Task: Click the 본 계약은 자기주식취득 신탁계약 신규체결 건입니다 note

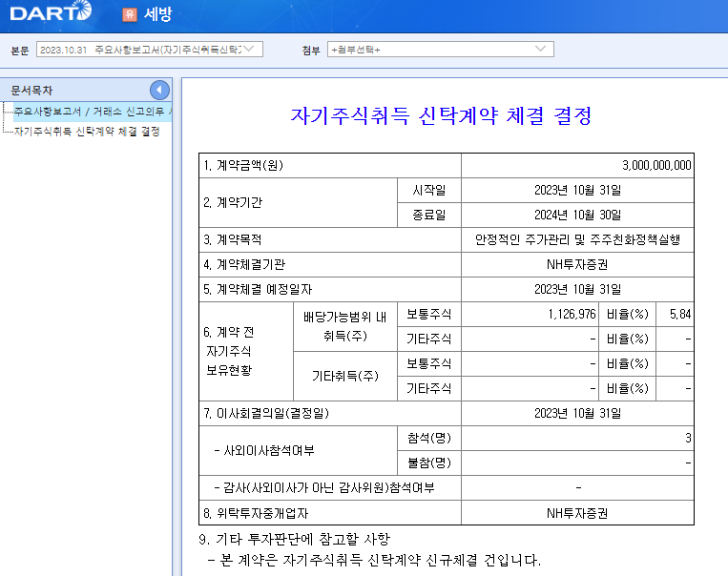Action: pyautogui.click(x=374, y=560)
